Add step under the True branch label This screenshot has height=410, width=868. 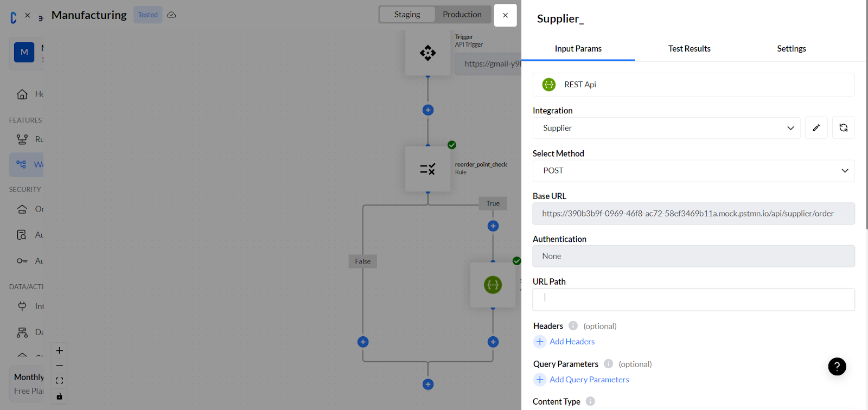(x=493, y=226)
